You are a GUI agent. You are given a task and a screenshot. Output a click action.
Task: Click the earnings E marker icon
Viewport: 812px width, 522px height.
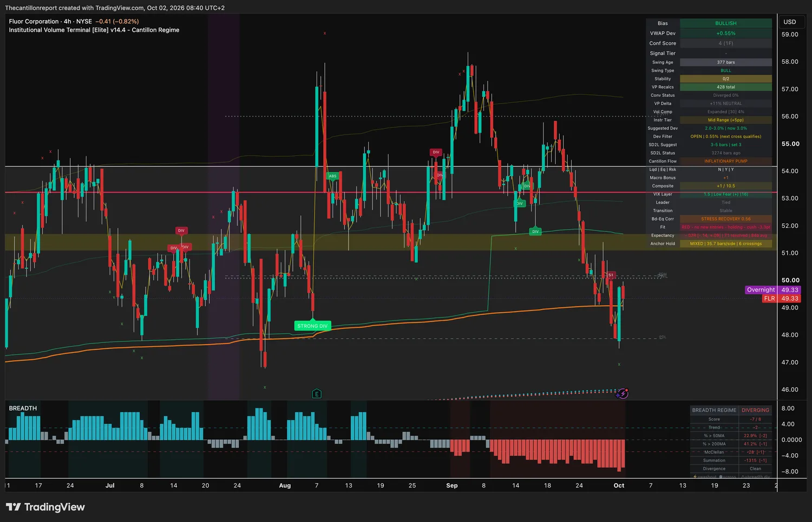(x=317, y=394)
